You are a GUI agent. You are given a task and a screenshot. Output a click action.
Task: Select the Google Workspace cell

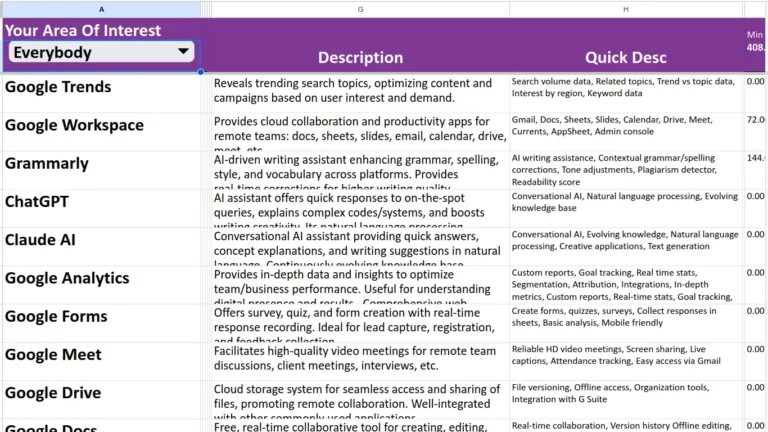(101, 132)
